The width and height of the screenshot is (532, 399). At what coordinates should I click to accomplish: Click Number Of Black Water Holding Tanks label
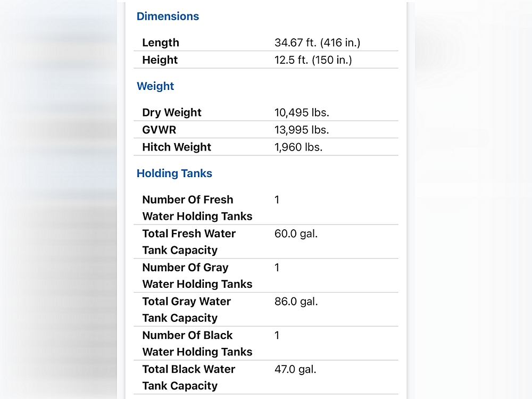[x=197, y=343]
